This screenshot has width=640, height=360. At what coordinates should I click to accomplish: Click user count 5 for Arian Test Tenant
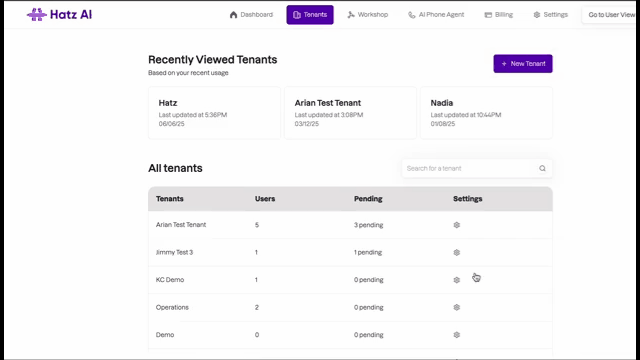257,225
